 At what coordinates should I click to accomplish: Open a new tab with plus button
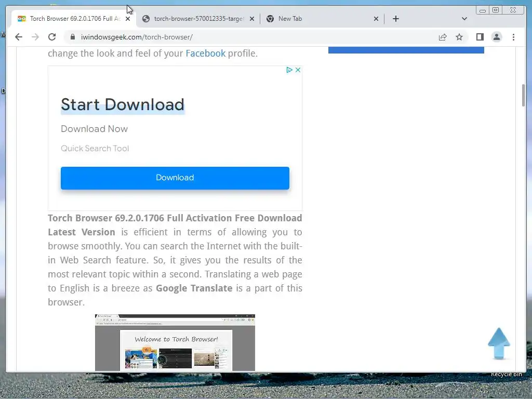pos(395,19)
